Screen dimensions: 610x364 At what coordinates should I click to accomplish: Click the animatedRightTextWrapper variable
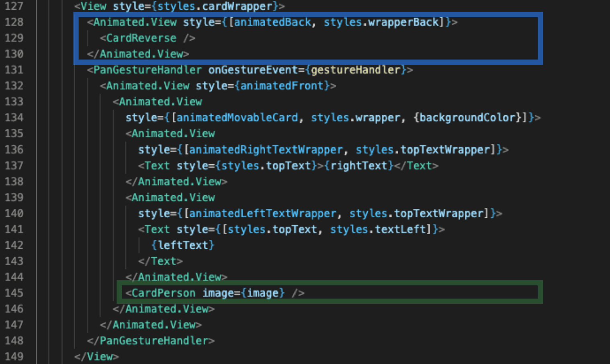click(266, 150)
